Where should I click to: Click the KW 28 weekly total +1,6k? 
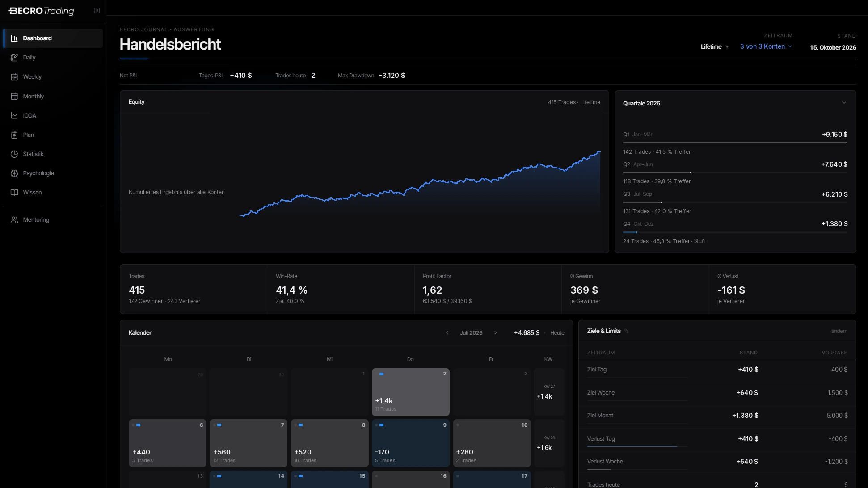(x=544, y=448)
